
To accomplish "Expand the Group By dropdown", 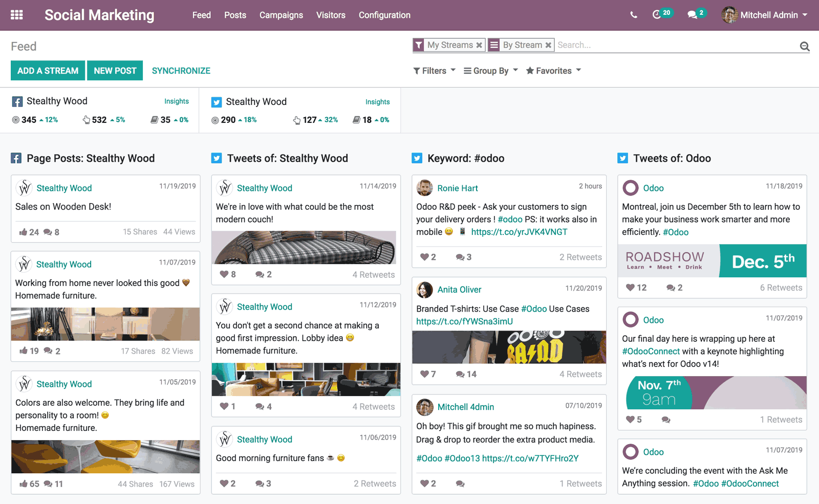I will click(x=489, y=71).
